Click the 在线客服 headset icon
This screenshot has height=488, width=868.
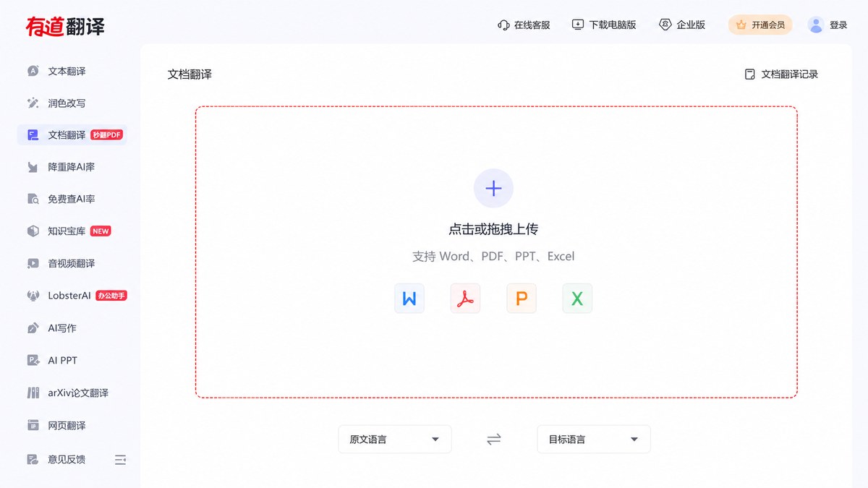(x=503, y=25)
